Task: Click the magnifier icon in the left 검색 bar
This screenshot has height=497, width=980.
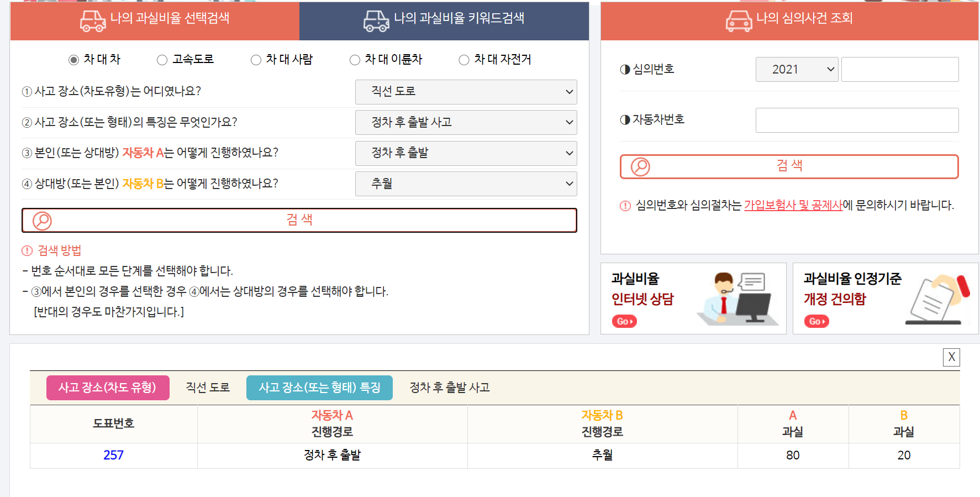Action: (x=43, y=221)
